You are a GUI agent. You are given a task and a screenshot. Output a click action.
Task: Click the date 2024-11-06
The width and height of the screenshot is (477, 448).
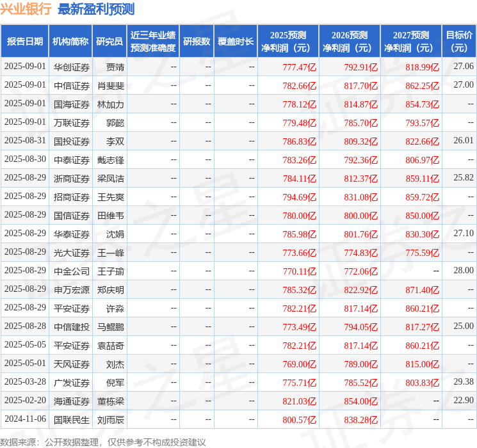[25, 419]
